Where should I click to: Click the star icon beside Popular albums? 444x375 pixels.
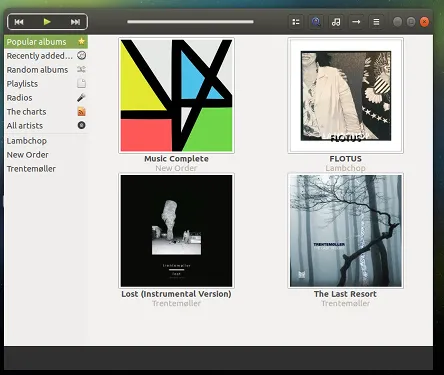tap(81, 41)
